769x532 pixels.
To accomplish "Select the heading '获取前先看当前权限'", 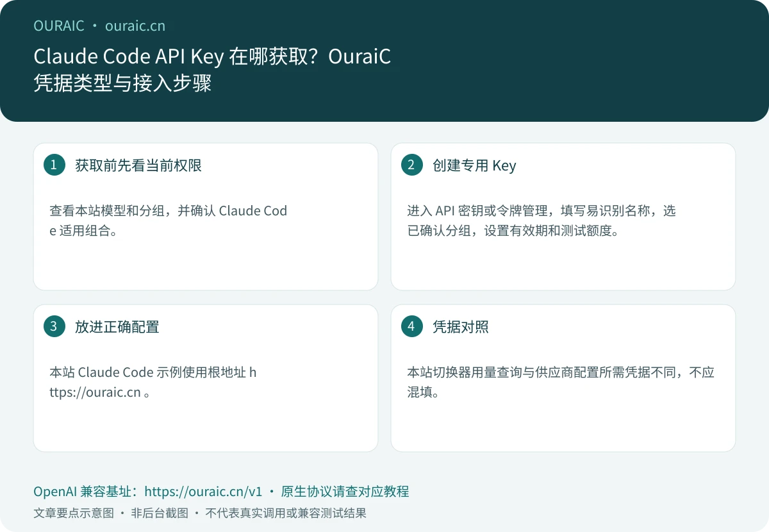I will coord(138,165).
